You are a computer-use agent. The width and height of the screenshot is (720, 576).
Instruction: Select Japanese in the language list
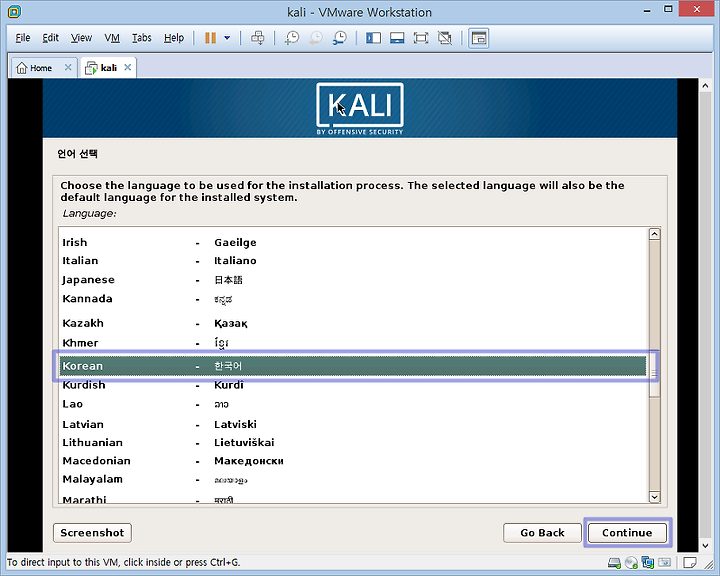(x=353, y=280)
